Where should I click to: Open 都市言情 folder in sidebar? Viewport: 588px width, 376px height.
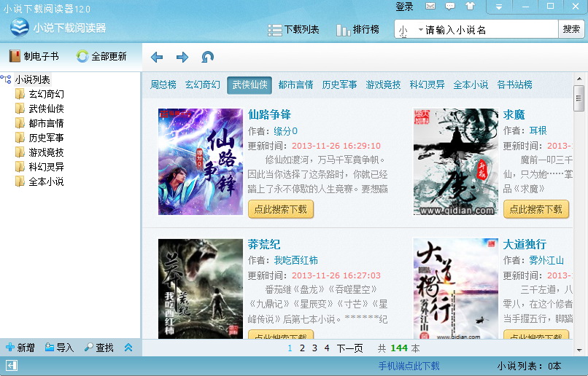pyautogui.click(x=46, y=123)
